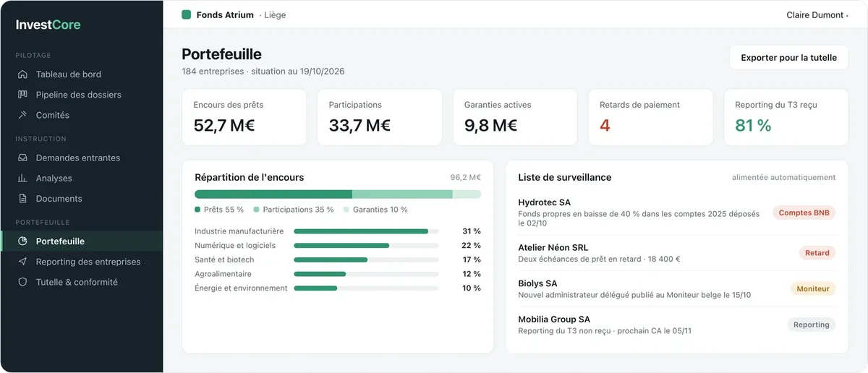This screenshot has width=868, height=373.
Task: Click the 17 % value
Action: 472,260
